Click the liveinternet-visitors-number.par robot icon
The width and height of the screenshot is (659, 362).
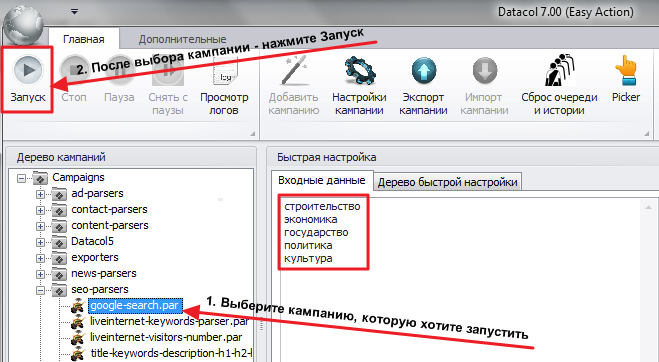[x=78, y=338]
